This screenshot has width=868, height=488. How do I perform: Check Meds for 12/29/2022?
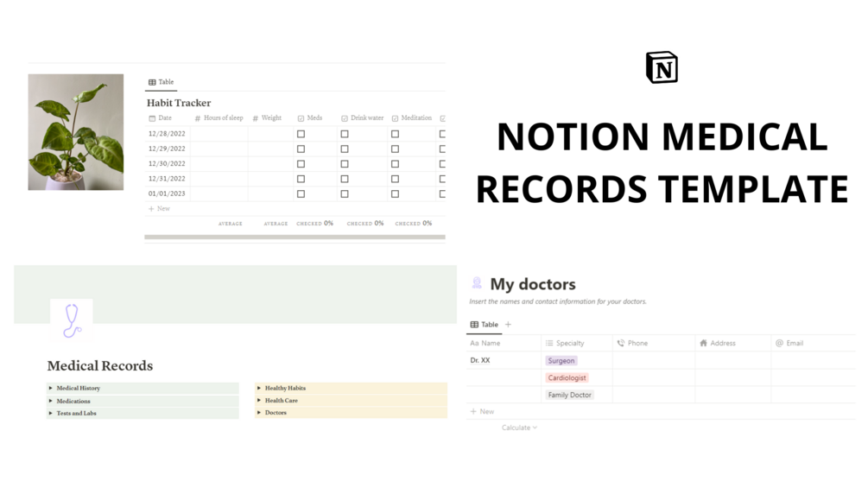[x=301, y=149]
